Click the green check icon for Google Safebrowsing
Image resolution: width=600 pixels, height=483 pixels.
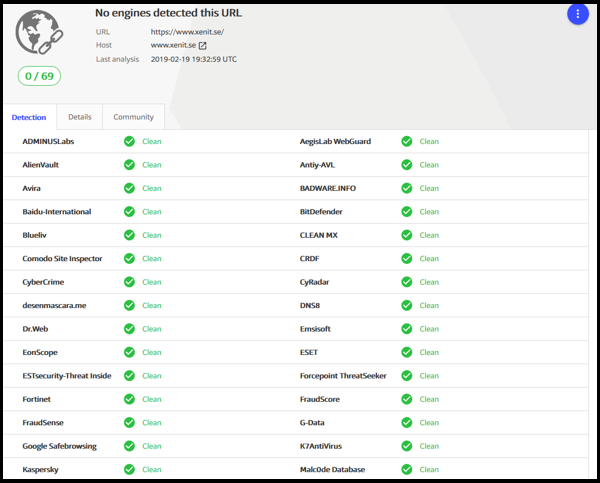pyautogui.click(x=129, y=446)
